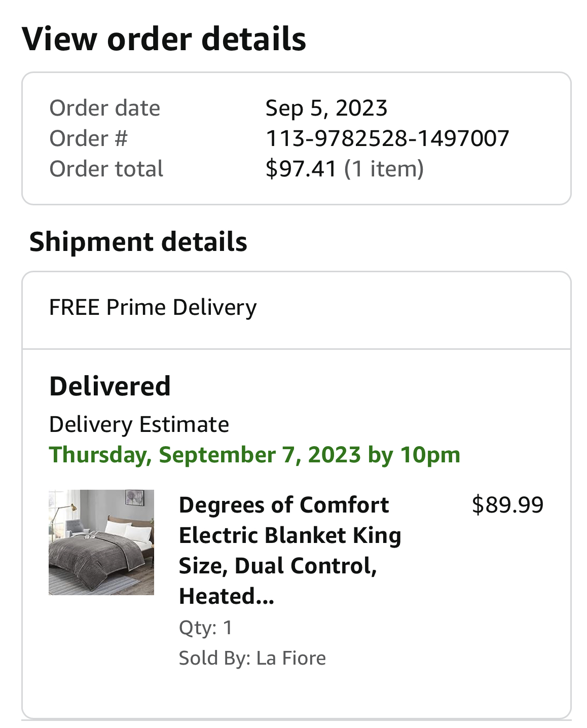Click the order date value 'Sep 5, 2023'
Image resolution: width=587 pixels, height=728 pixels.
tap(326, 108)
